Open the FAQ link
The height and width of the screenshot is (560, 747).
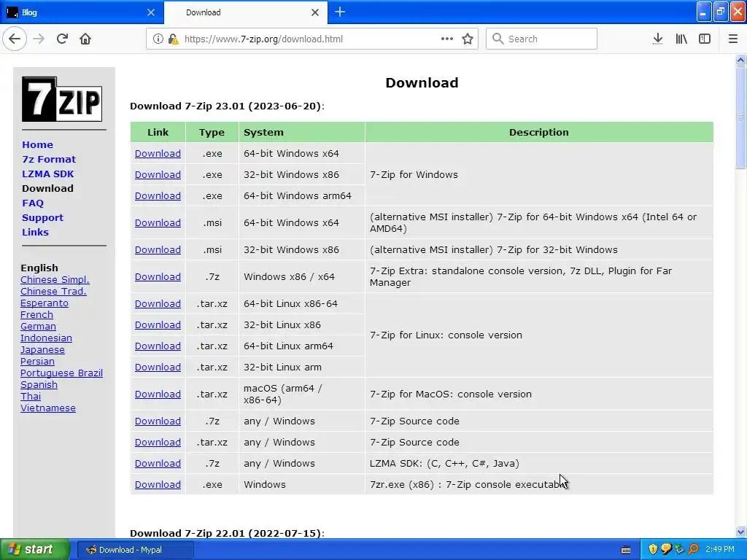(33, 203)
